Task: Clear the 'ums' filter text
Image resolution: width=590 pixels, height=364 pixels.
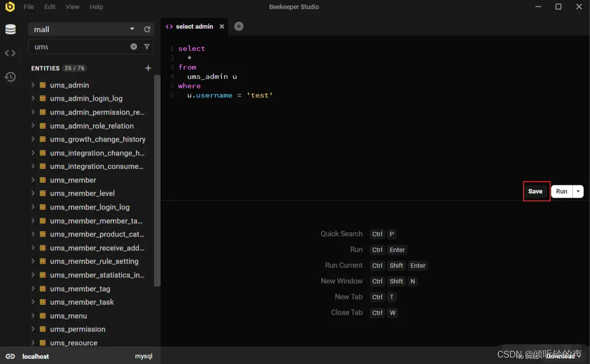Action: [x=133, y=47]
